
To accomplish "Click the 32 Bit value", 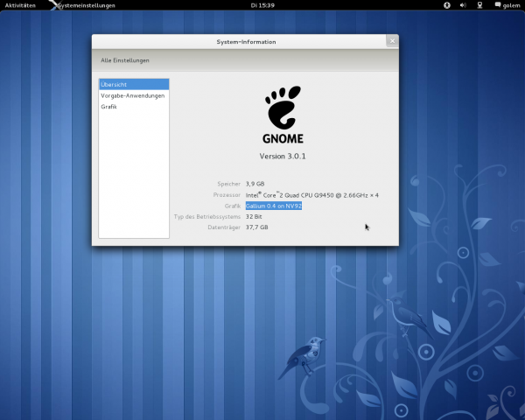I will (x=254, y=217).
